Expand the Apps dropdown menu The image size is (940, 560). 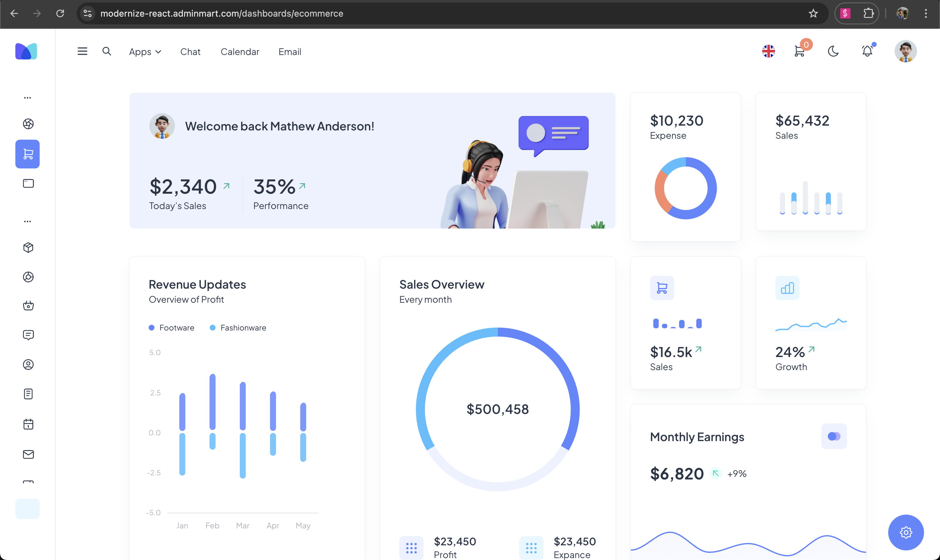[x=145, y=52]
